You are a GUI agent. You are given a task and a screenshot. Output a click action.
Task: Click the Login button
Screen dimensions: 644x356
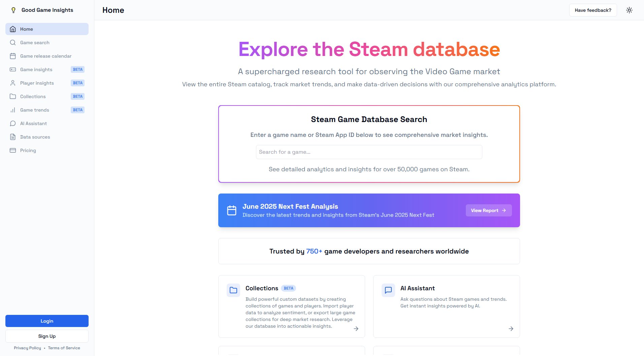47,321
